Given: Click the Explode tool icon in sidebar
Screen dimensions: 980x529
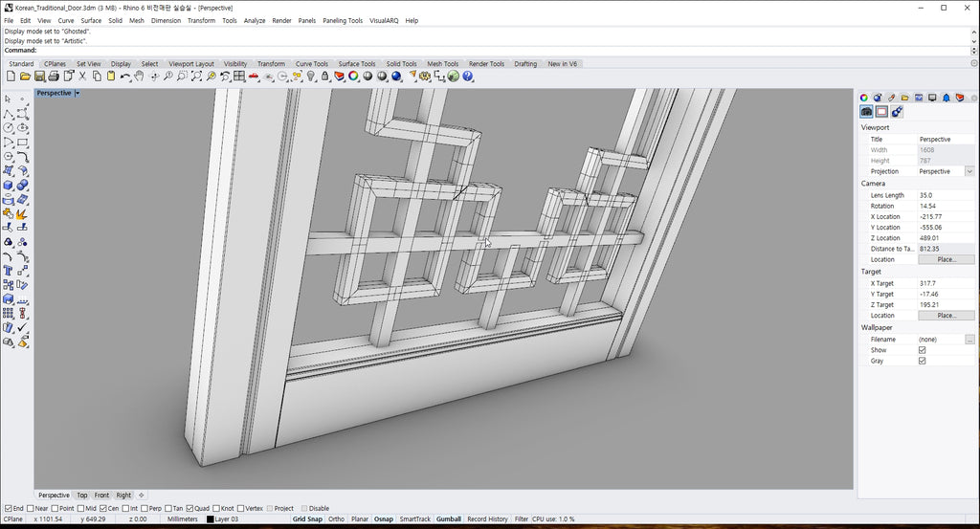Looking at the screenshot, I should [23, 213].
